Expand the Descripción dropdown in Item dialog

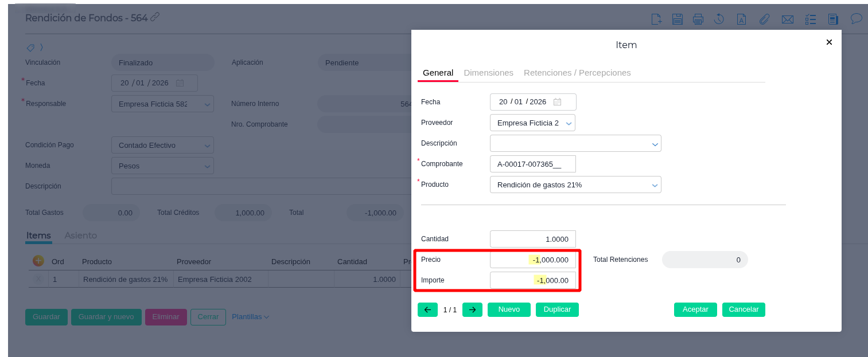[x=655, y=144]
